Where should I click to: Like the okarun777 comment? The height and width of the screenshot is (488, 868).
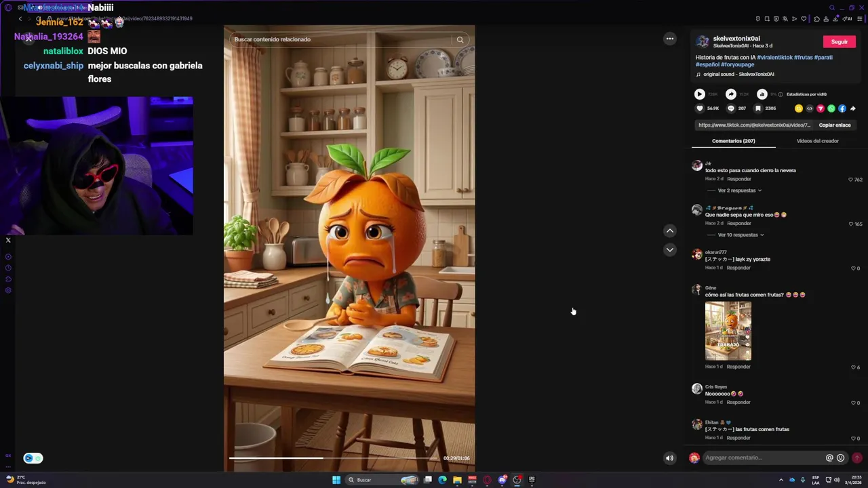[853, 268]
